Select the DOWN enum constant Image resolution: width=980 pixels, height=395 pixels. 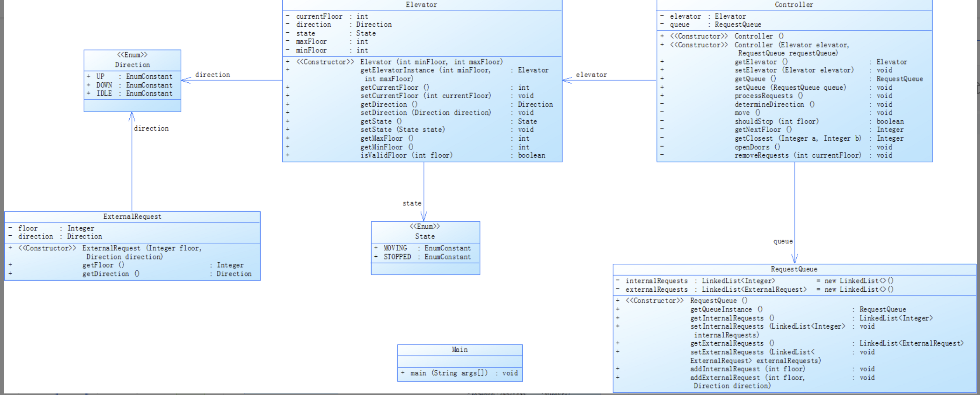[130, 85]
